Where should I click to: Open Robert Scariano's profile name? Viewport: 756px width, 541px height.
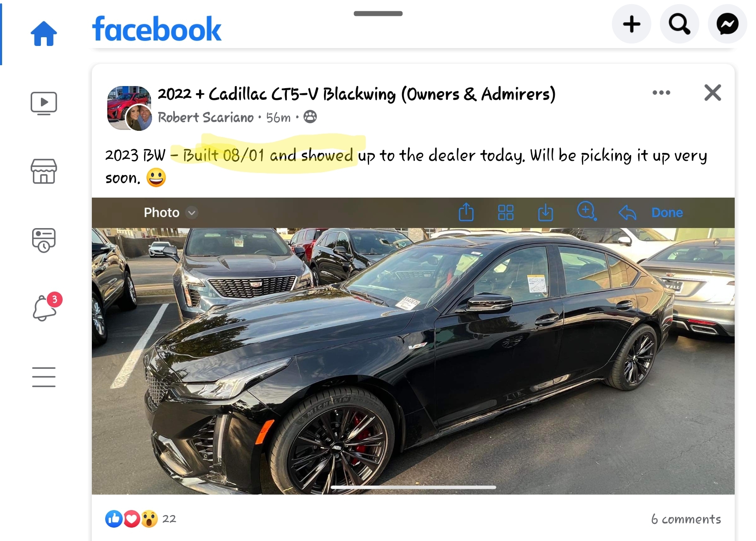206,117
